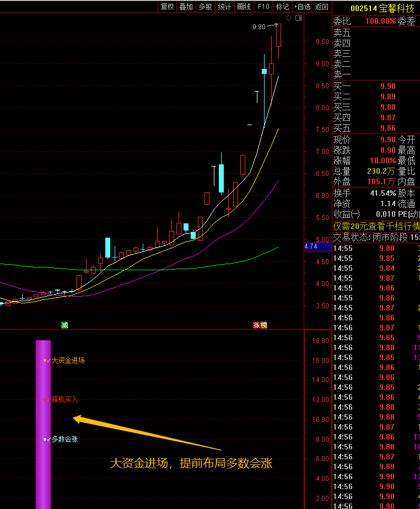Click the 总量 230.2万 value
This screenshot has width=420, height=509.
pyautogui.click(x=381, y=171)
